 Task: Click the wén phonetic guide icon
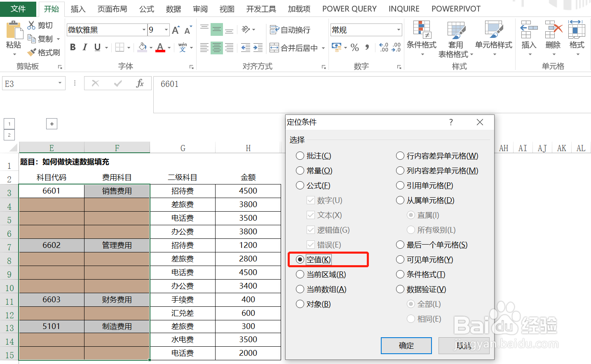(x=183, y=47)
